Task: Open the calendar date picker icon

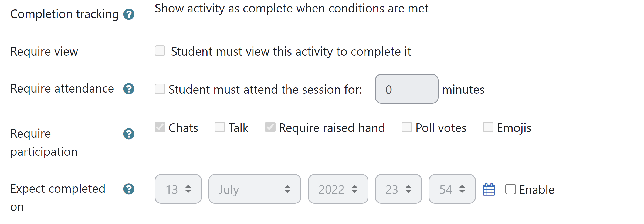Action: pos(489,189)
